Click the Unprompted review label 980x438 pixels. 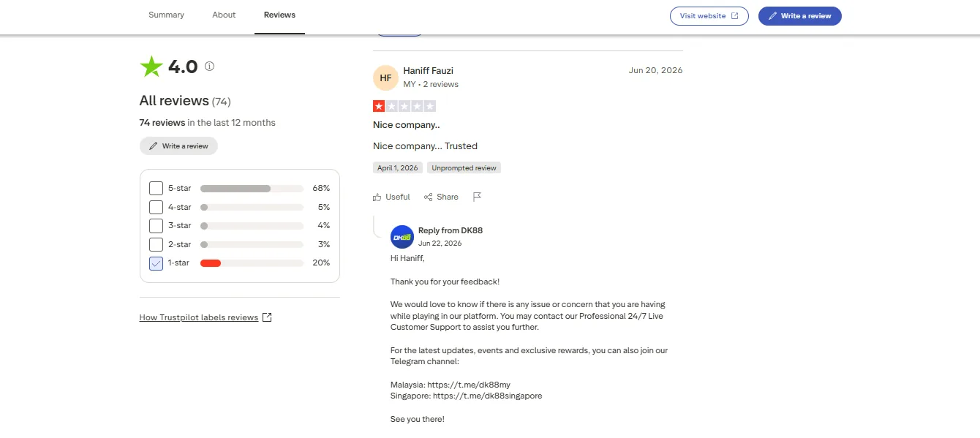coord(464,168)
